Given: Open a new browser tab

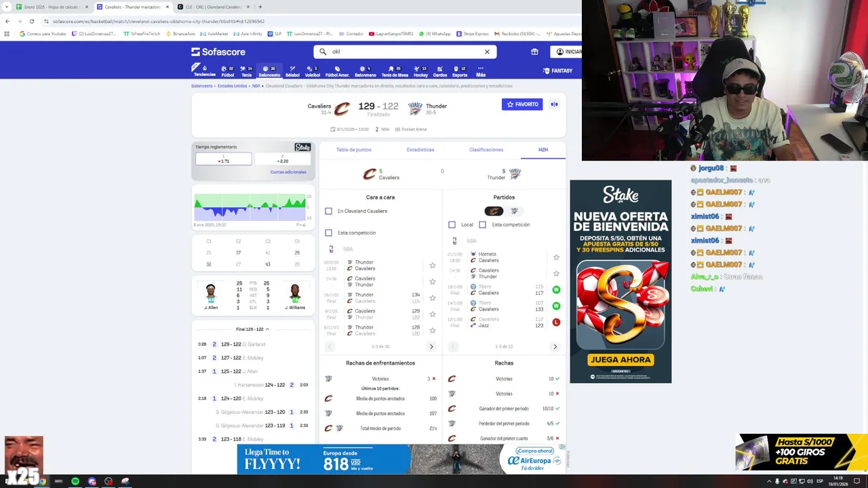Looking at the screenshot, I should click(x=260, y=7).
